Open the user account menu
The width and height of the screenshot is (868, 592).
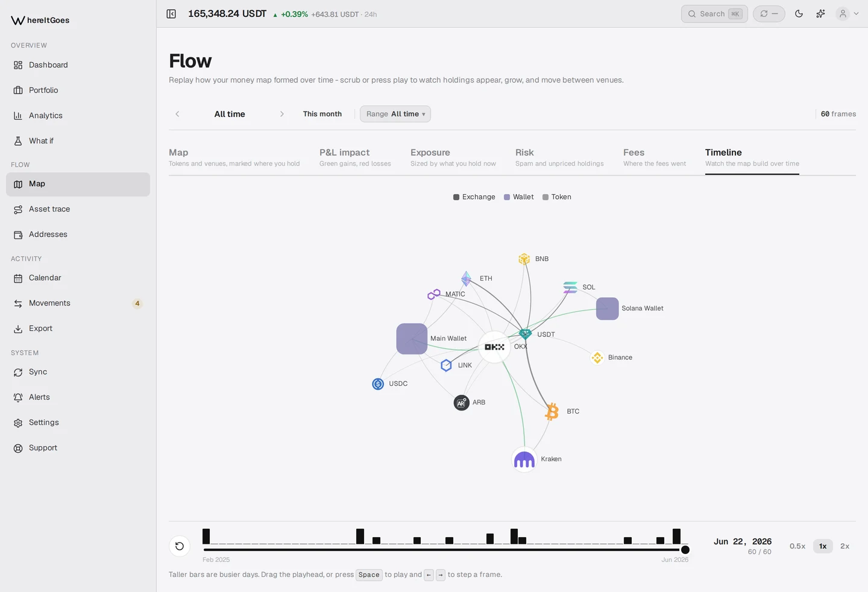tap(848, 14)
